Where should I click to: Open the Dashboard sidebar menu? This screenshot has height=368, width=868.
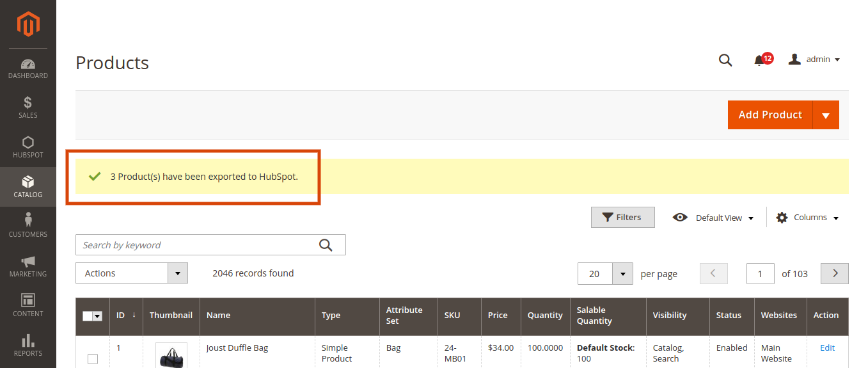(x=28, y=68)
